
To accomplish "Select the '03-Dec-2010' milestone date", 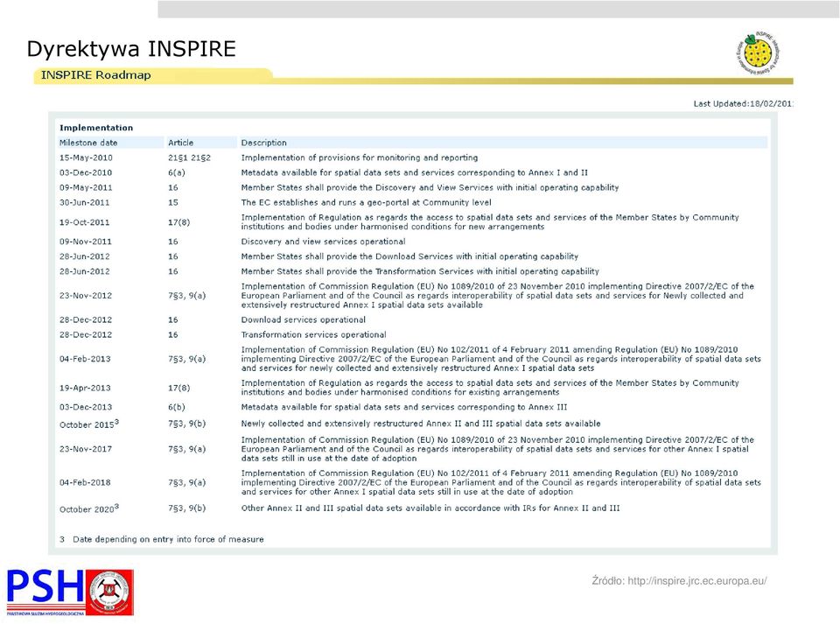I will [86, 172].
